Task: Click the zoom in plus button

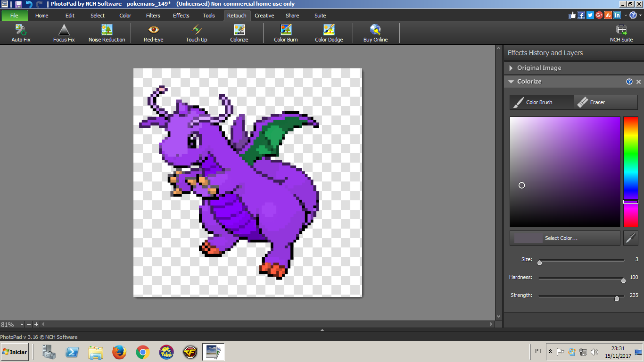Action: (x=36, y=324)
